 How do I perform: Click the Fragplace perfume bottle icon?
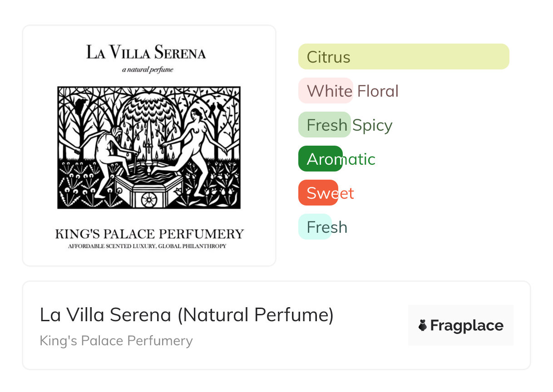423,325
